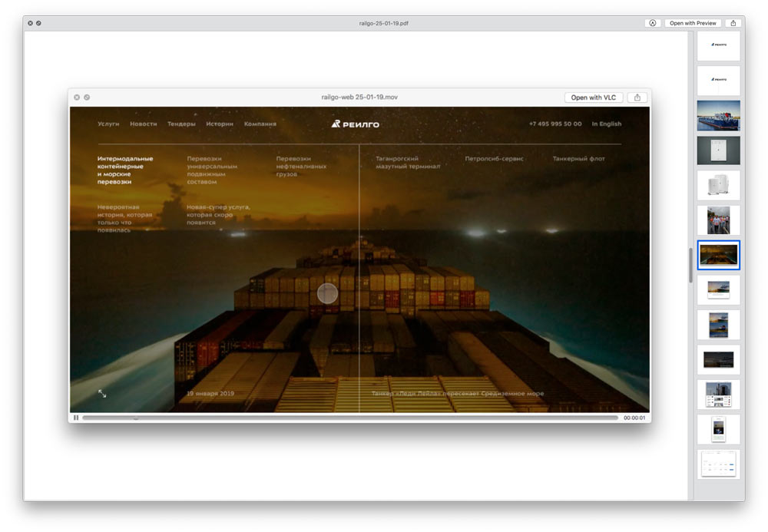Select the Компания navigation item

pos(260,123)
